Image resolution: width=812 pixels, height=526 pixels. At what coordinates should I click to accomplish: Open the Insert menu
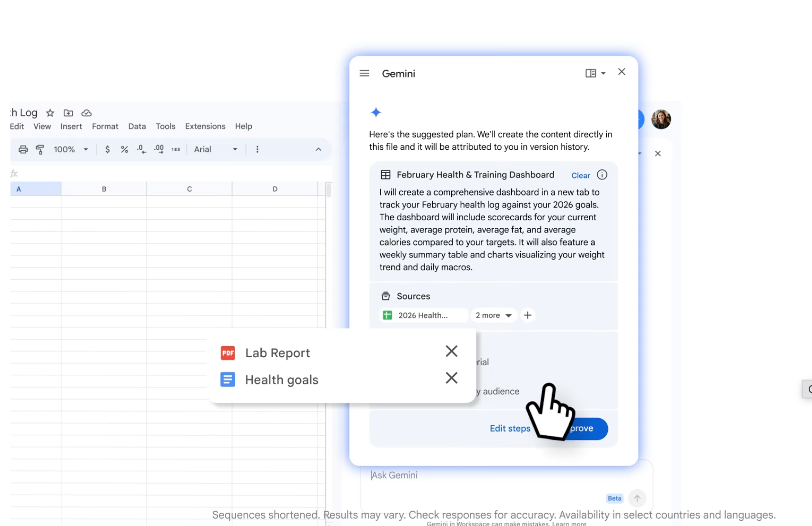coord(71,126)
